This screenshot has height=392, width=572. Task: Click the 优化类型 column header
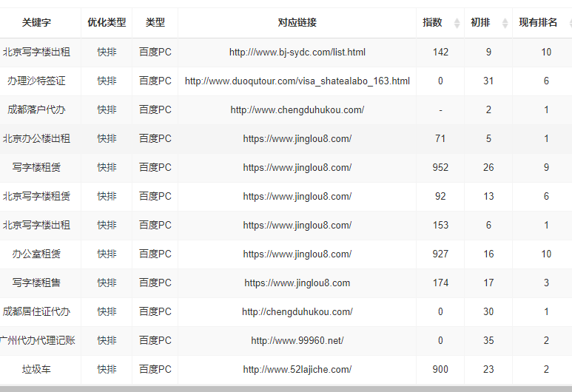107,23
